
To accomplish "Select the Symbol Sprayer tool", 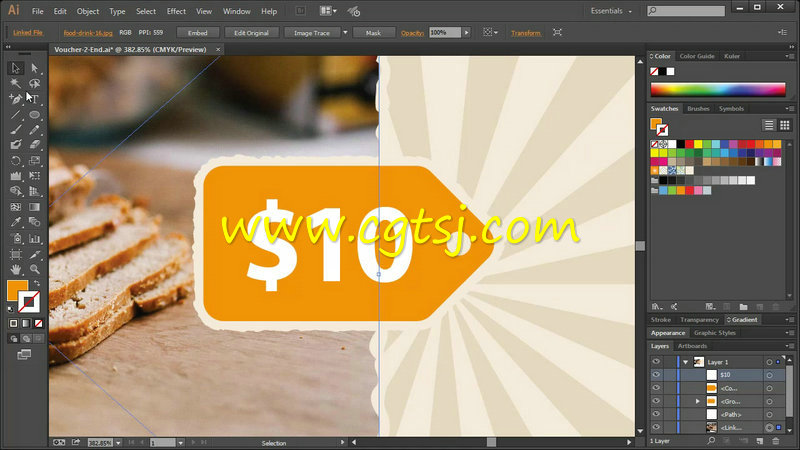I will pos(16,238).
